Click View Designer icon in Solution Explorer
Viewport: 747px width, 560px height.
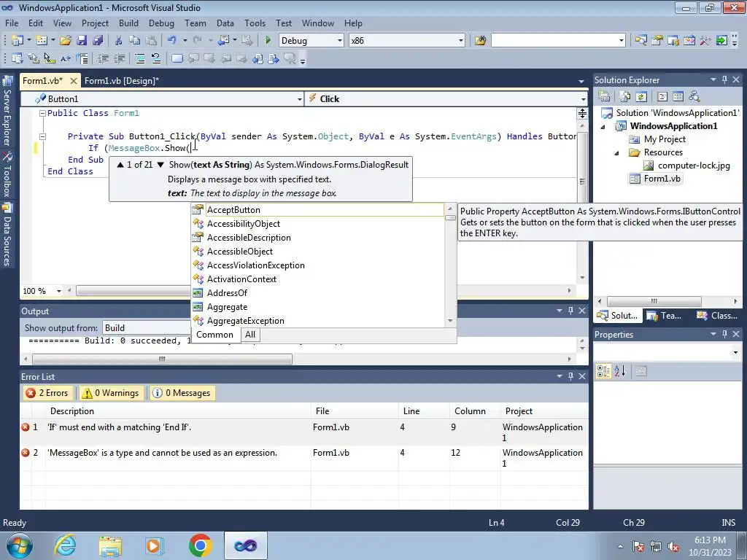[x=678, y=97]
